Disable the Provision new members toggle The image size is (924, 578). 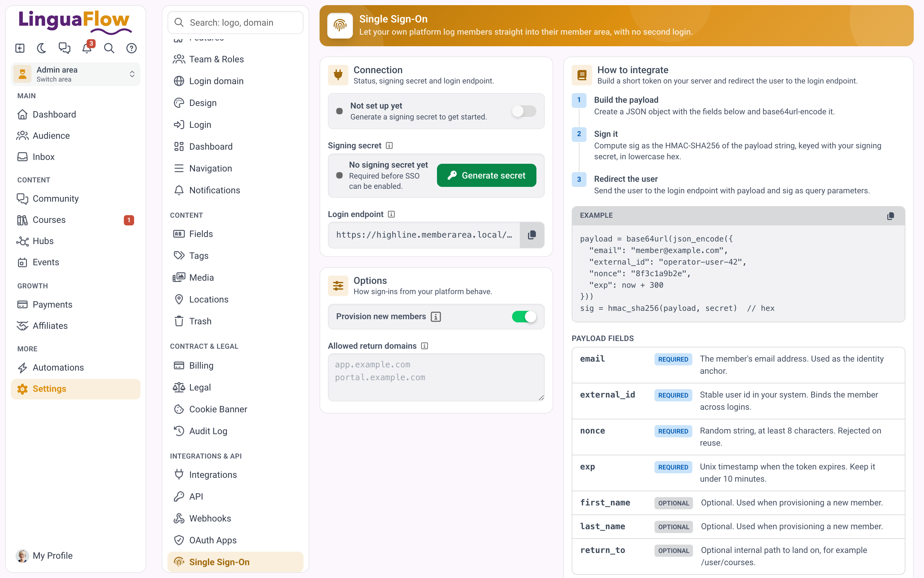[524, 317]
